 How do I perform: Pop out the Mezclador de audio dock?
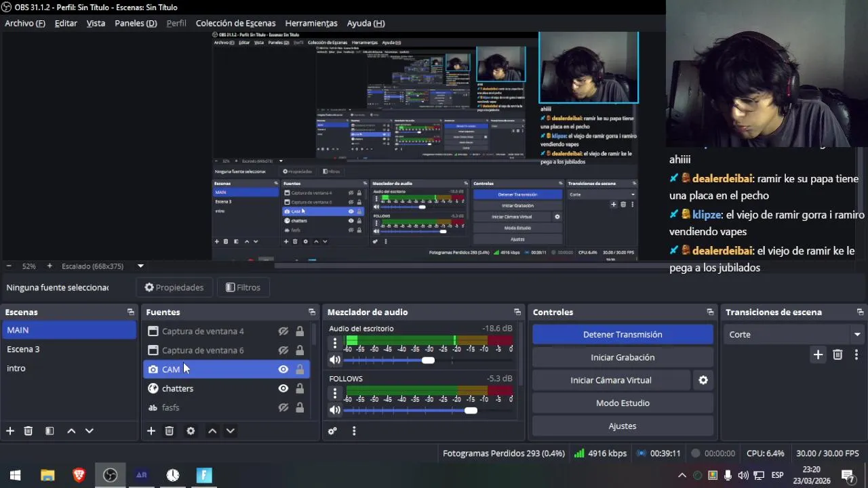(x=517, y=312)
